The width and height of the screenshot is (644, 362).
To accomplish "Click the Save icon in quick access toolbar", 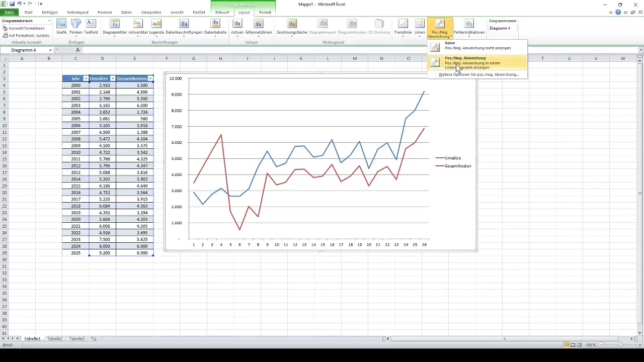I will coord(12,4).
